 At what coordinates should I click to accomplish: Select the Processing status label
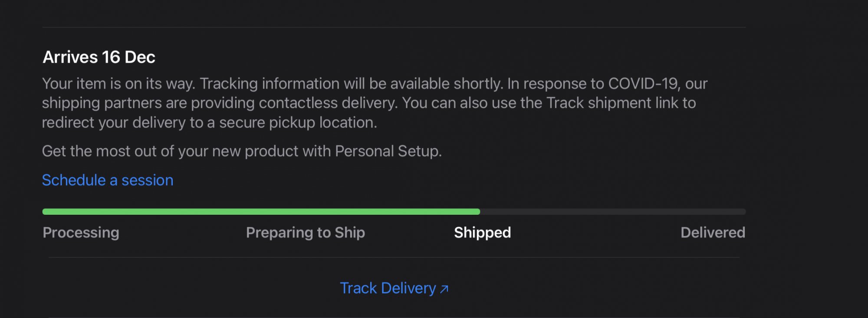click(81, 233)
